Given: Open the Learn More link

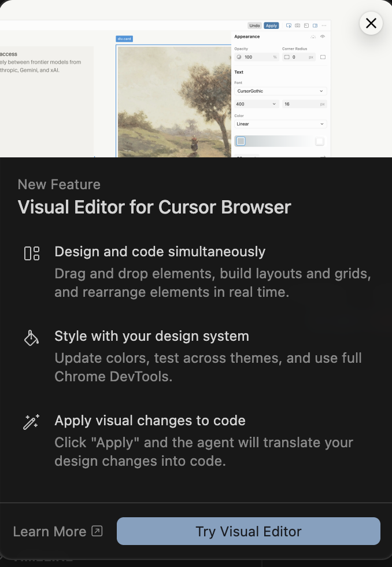Looking at the screenshot, I should pos(58,531).
